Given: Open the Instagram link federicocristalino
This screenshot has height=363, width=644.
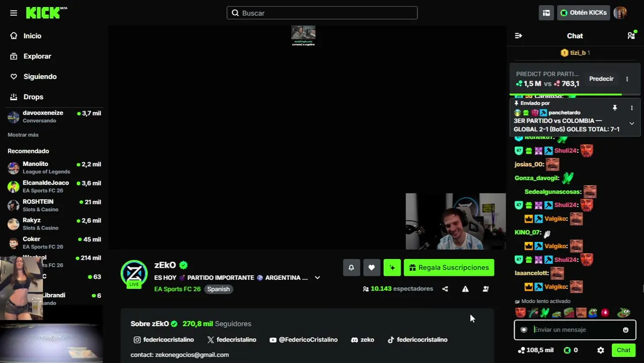Looking at the screenshot, I should click(164, 340).
